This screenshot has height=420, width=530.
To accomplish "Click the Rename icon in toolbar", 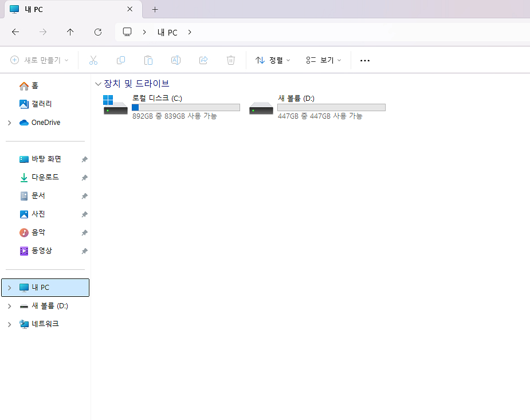I will coord(176,60).
